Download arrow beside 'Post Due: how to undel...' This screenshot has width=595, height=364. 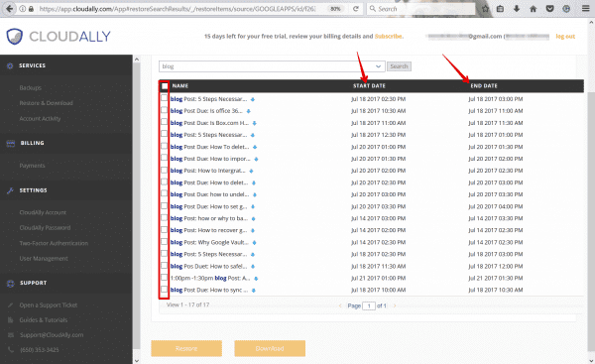[255, 194]
